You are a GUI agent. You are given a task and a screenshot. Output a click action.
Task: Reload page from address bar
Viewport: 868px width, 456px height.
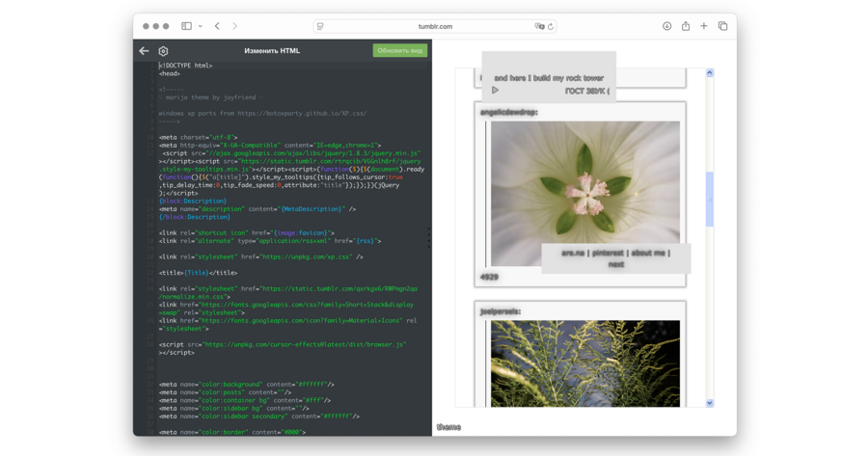click(x=551, y=26)
